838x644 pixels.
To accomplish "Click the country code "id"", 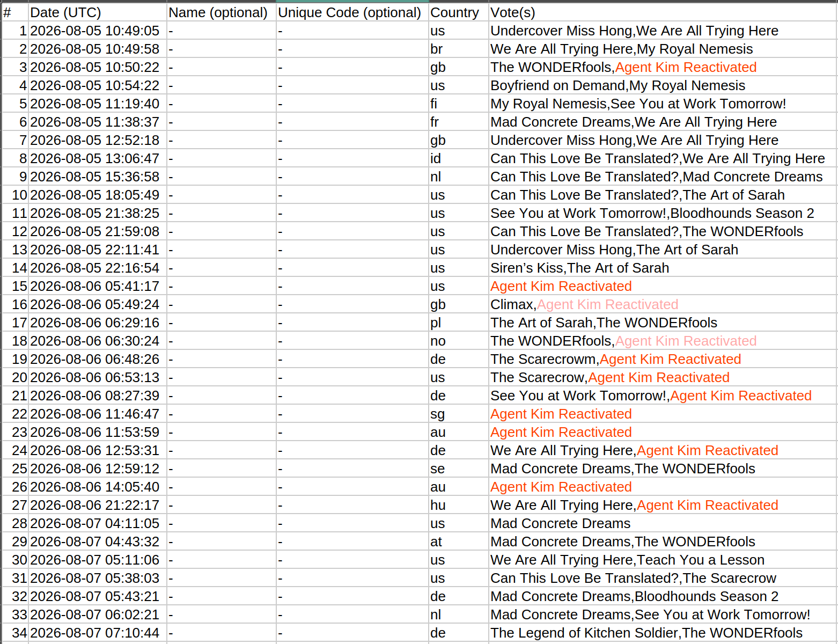I will coord(459,158).
